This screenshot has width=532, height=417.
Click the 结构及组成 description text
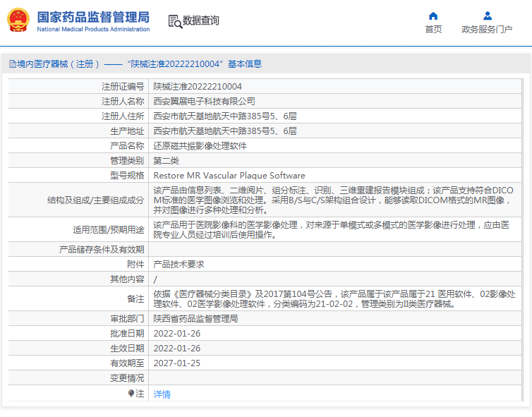click(x=333, y=200)
